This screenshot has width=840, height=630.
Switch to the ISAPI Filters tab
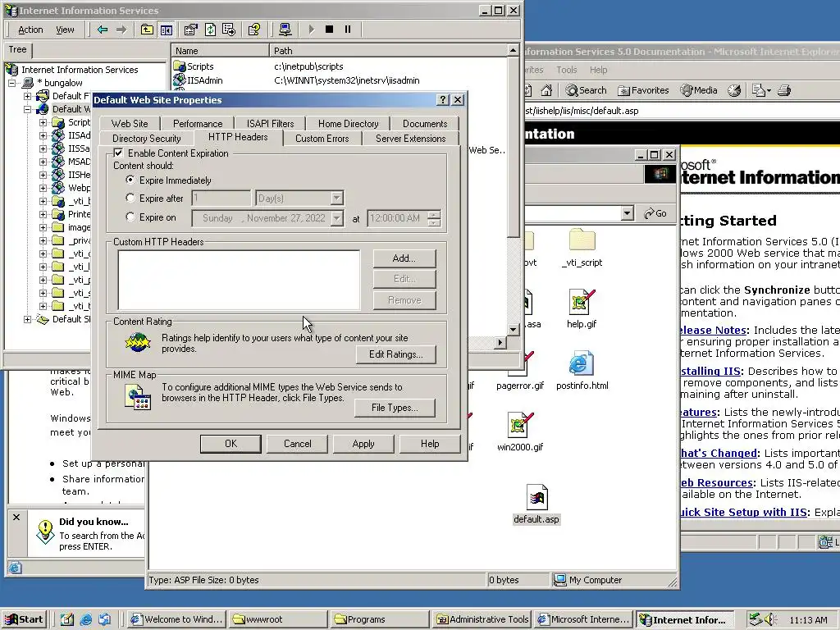[270, 124]
